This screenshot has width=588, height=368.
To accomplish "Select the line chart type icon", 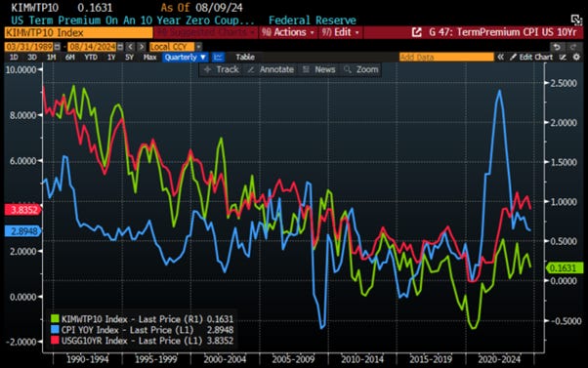I will [218, 57].
